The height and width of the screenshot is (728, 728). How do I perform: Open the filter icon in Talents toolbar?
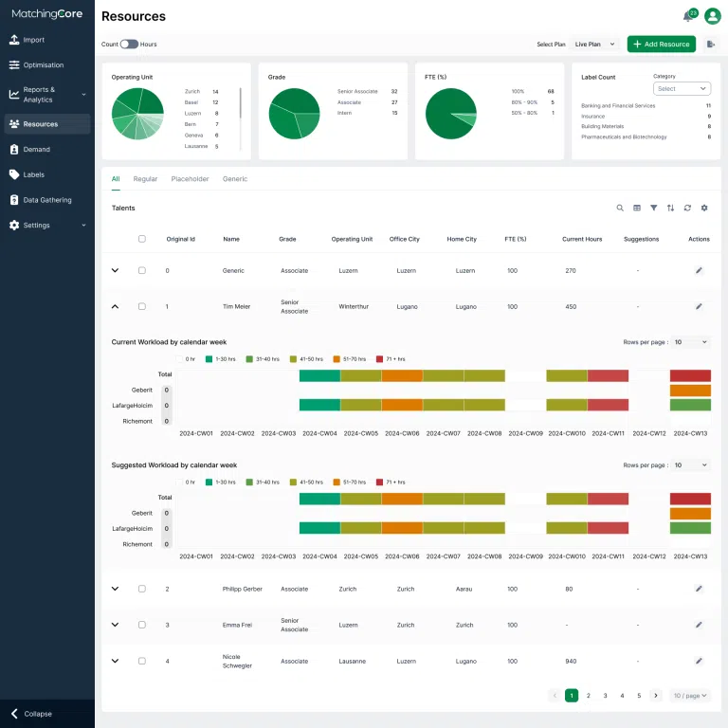(x=654, y=208)
